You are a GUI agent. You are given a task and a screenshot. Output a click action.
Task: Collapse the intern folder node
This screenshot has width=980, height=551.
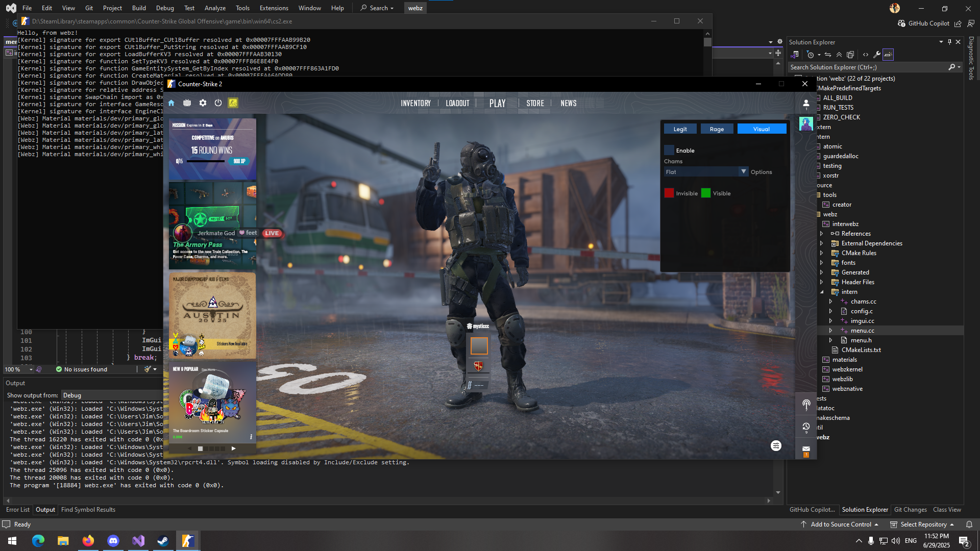[822, 292]
